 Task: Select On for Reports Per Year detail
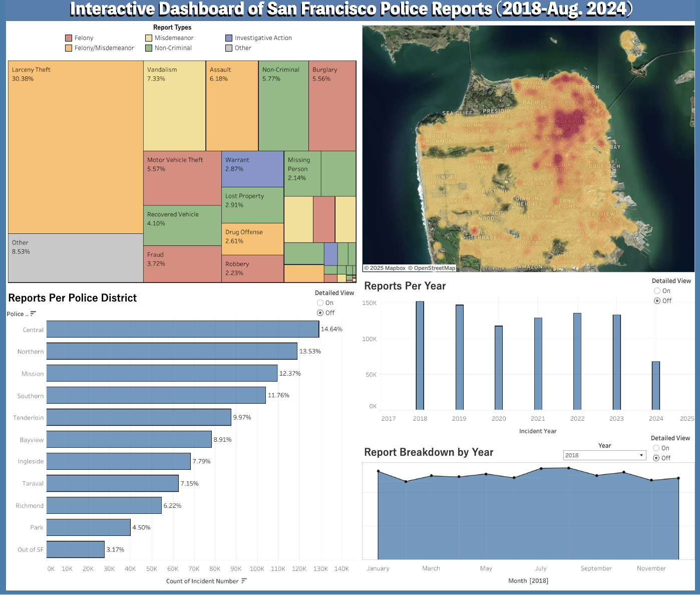[x=657, y=291]
